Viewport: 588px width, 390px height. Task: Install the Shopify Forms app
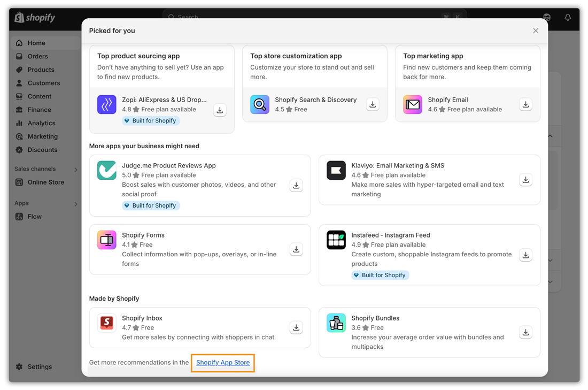tap(296, 249)
